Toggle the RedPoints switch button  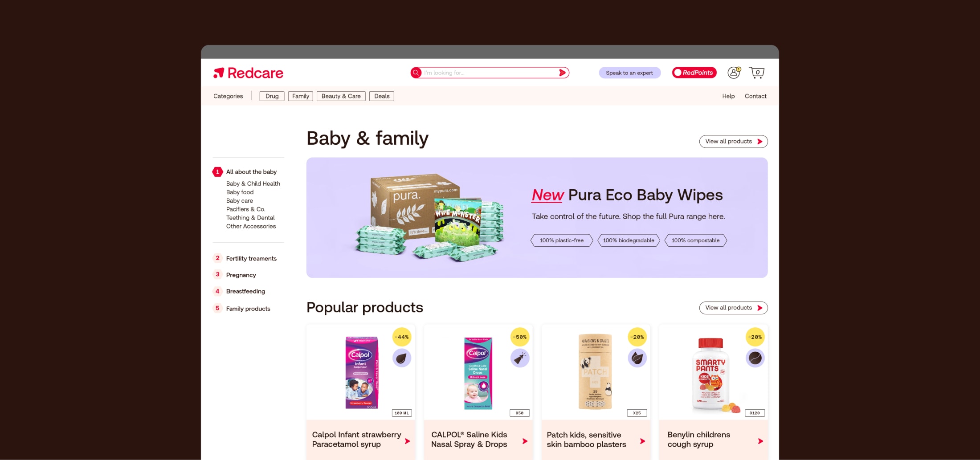coord(694,73)
